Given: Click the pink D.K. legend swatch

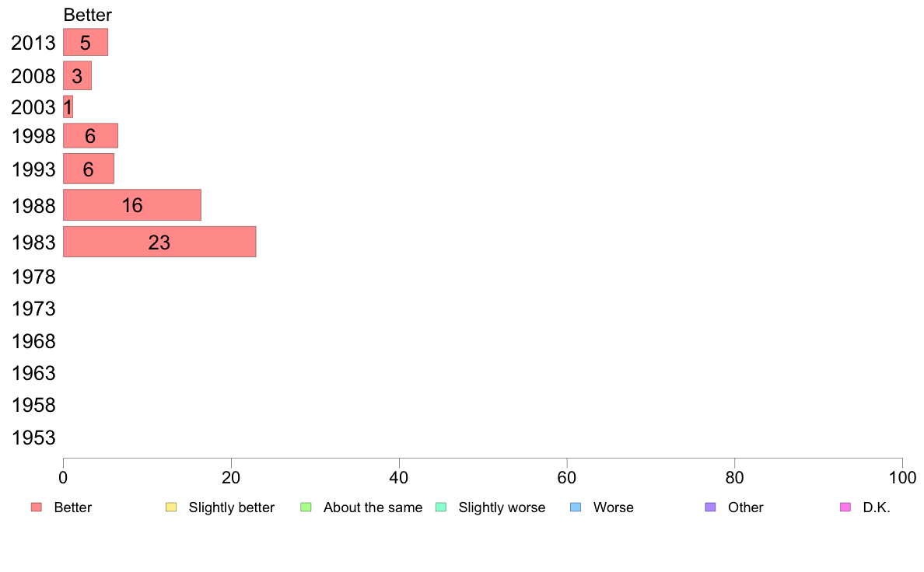Looking at the screenshot, I should pyautogui.click(x=845, y=507).
